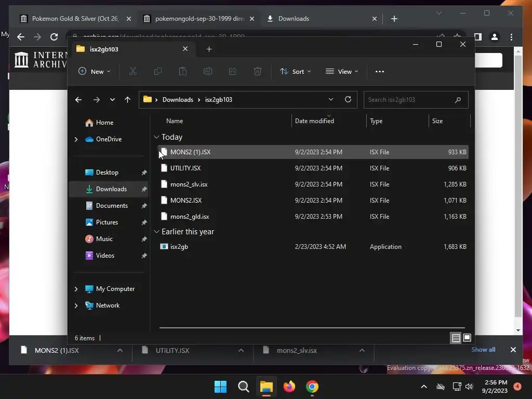The height and width of the screenshot is (399, 532).
Task: Open the See more (three dots) menu
Action: [380, 72]
